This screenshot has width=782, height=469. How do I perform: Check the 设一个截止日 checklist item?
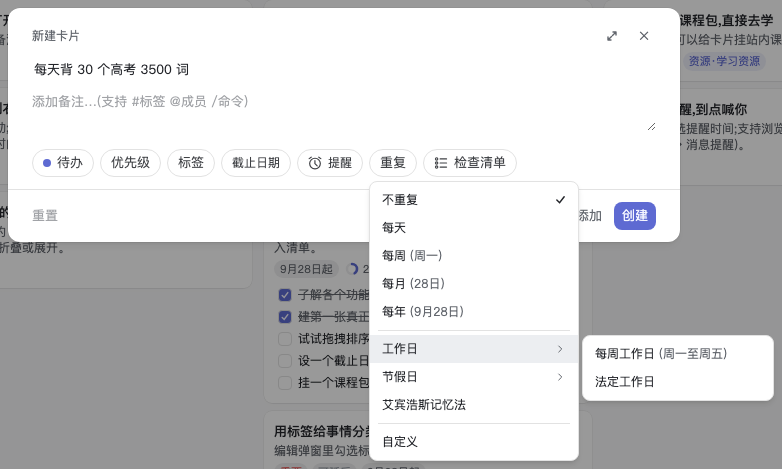[x=285, y=361]
